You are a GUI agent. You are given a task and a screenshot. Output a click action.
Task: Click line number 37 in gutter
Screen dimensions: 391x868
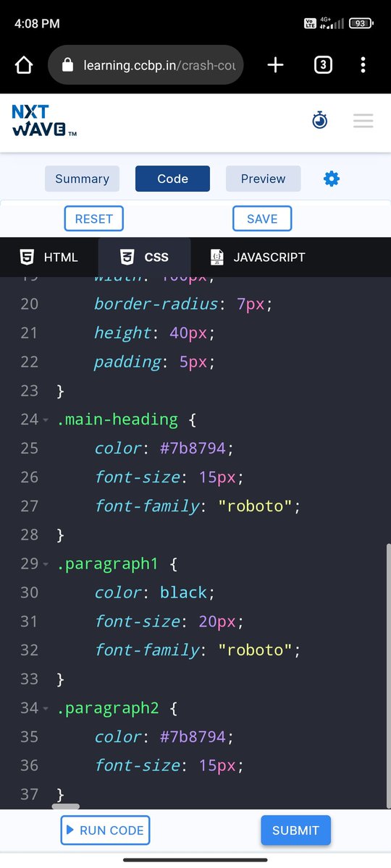coord(29,794)
